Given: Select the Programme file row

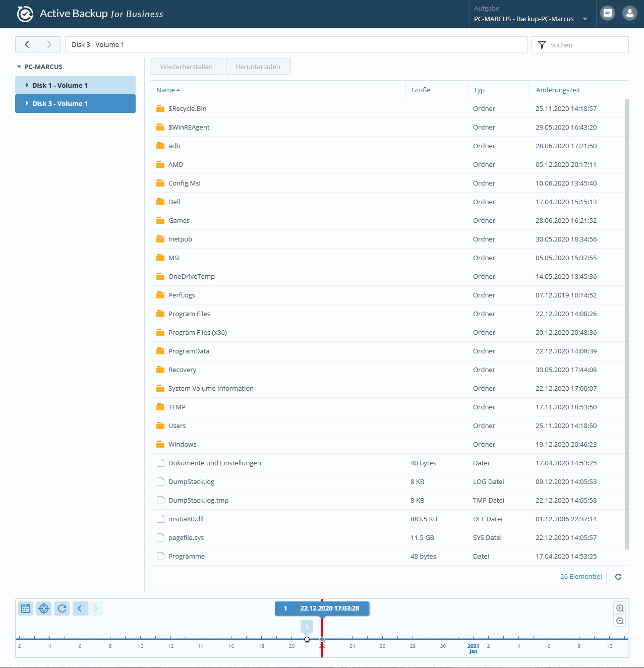Looking at the screenshot, I should (387, 556).
